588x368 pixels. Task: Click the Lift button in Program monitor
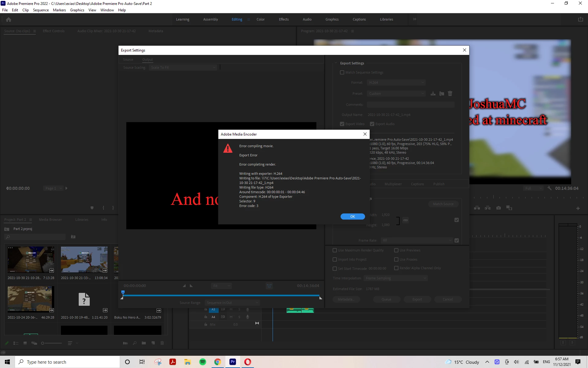pyautogui.click(x=477, y=208)
